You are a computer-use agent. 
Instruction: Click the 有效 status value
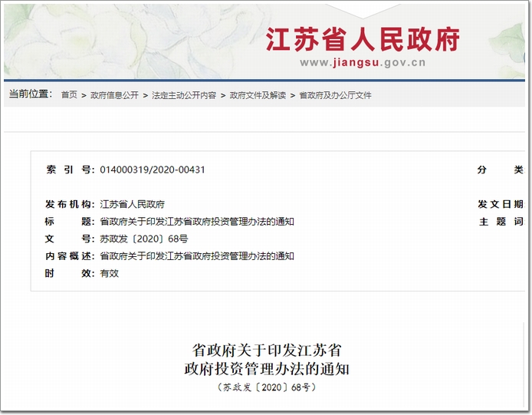pos(110,273)
